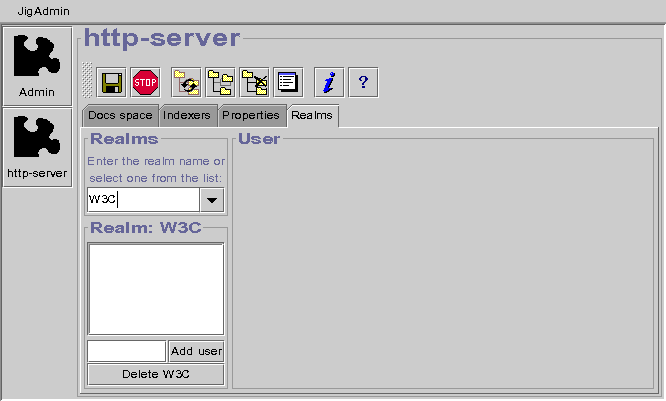The image size is (666, 401).
Task: Open the Indexers tab
Action: pyautogui.click(x=187, y=116)
